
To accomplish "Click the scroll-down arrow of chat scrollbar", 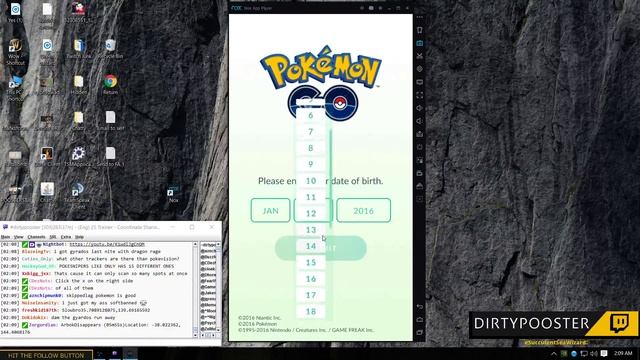I will (x=195, y=335).
